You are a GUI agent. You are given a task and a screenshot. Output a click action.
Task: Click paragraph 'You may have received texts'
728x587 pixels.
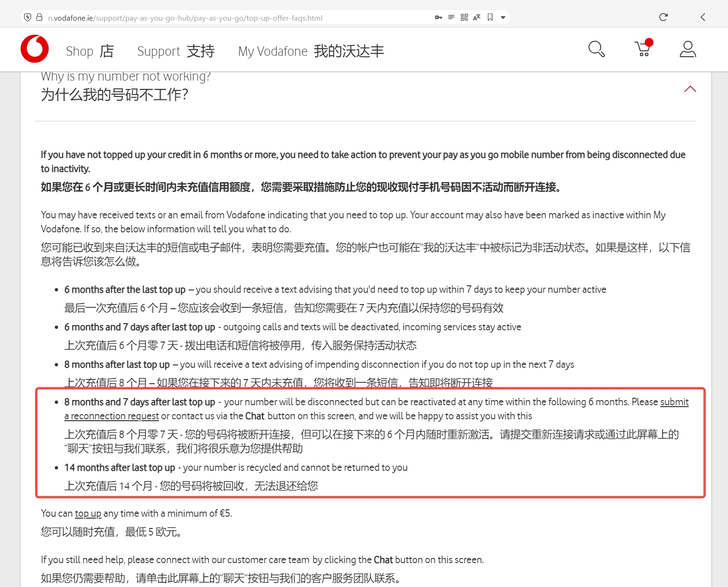(x=353, y=222)
